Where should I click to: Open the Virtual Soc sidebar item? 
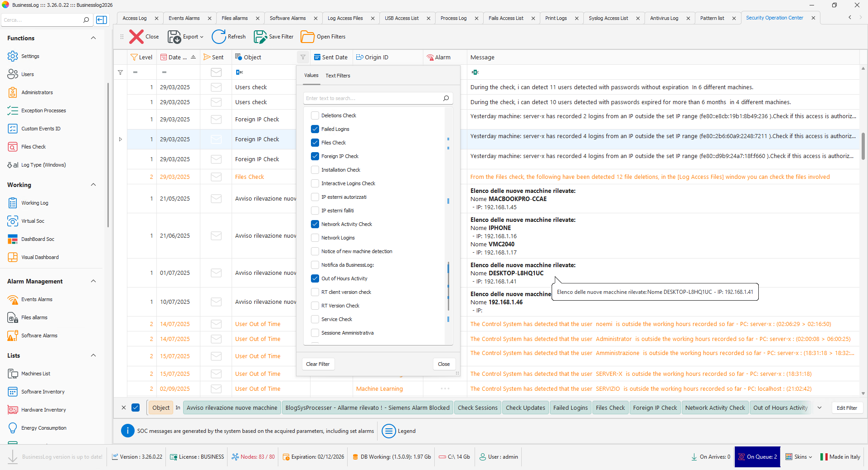pyautogui.click(x=33, y=221)
